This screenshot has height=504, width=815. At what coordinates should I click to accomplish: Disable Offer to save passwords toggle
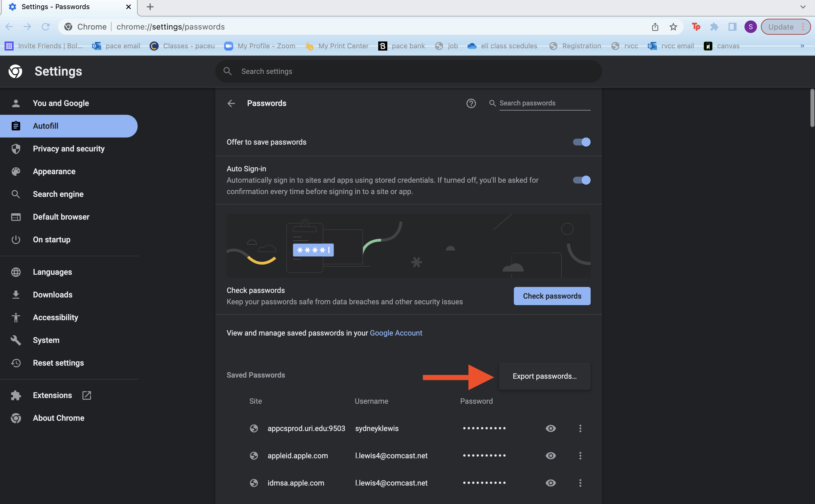click(x=582, y=142)
